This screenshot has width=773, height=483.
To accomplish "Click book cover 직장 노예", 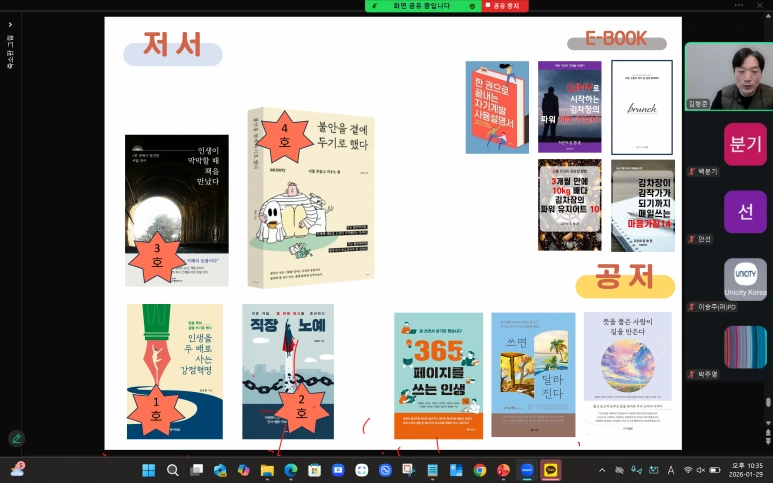I will coord(288,371).
